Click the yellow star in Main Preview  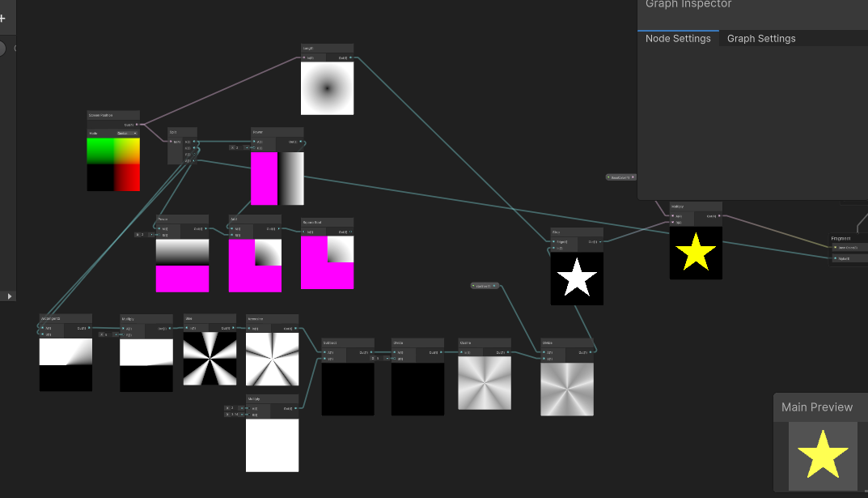pos(822,454)
